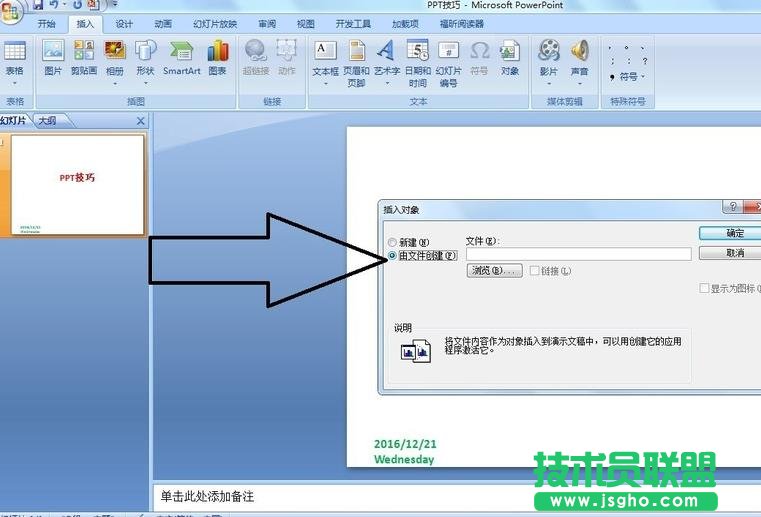Expand the Movie (影片) dropdown arrow
The image size is (761, 517).
pos(548,83)
